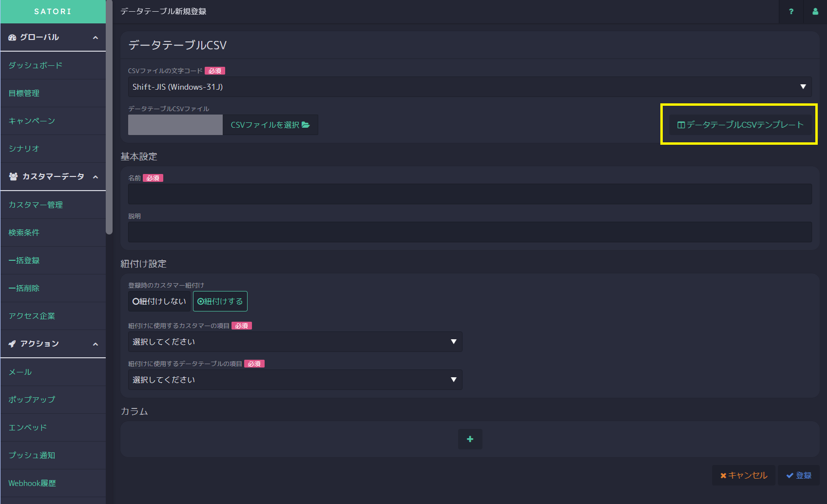
Task: Click the カラム section heading
Action: 134,411
